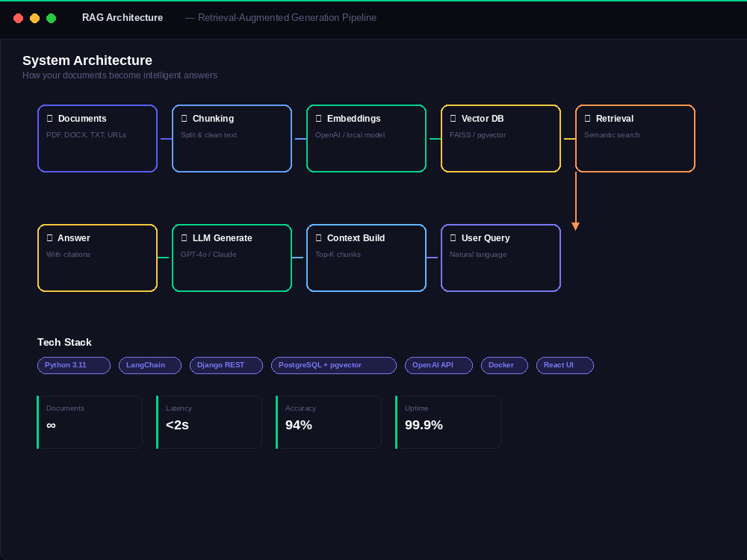Open the Embeddings pipeline node title
747x560 pixels.
[353, 119]
